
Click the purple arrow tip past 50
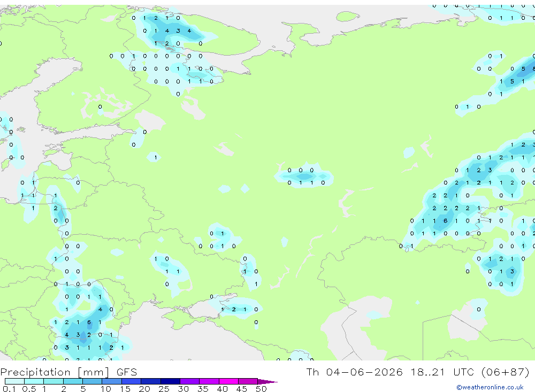267,382
